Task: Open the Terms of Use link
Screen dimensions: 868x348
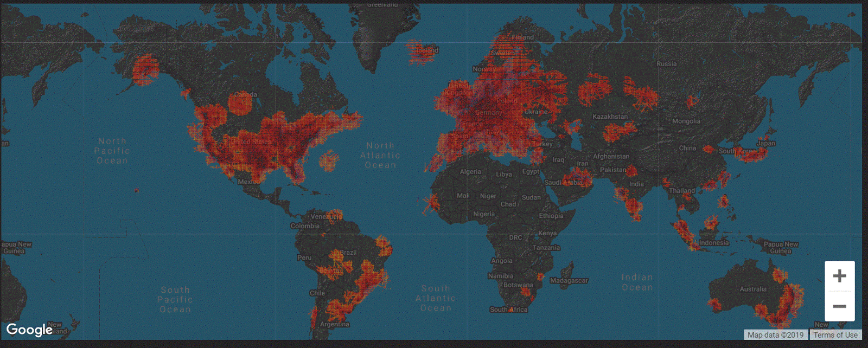Action: (x=835, y=335)
